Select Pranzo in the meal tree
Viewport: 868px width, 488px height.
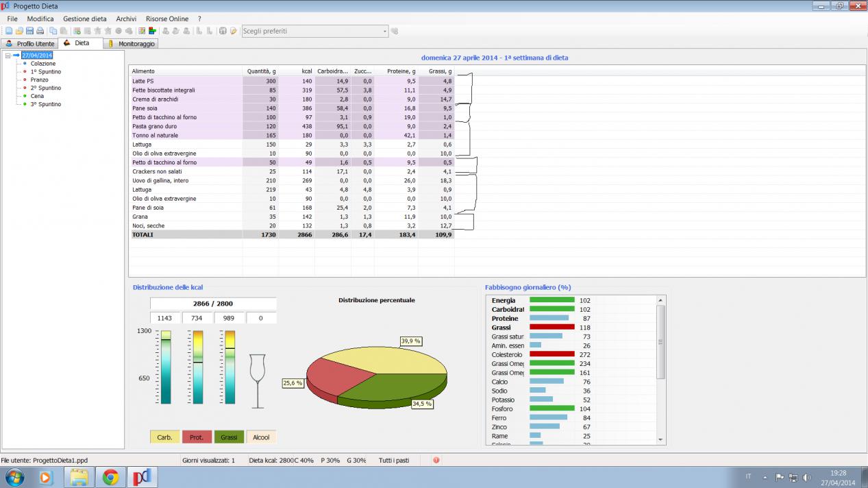[39, 80]
